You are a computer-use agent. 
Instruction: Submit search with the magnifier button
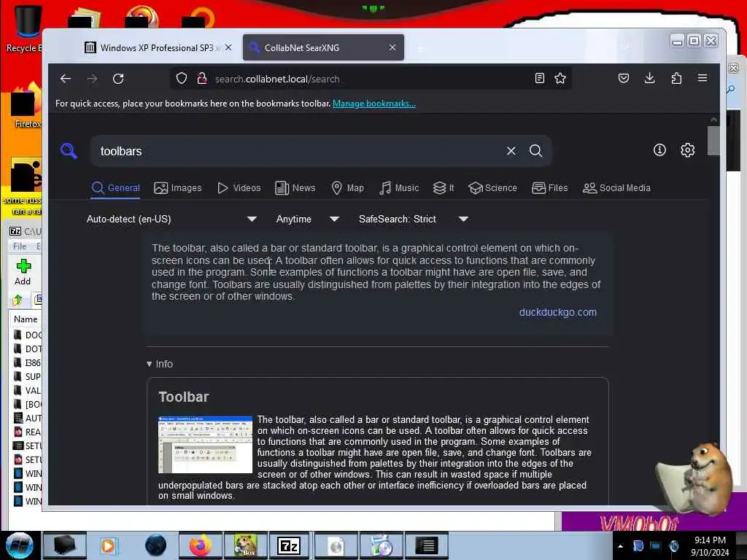point(536,151)
